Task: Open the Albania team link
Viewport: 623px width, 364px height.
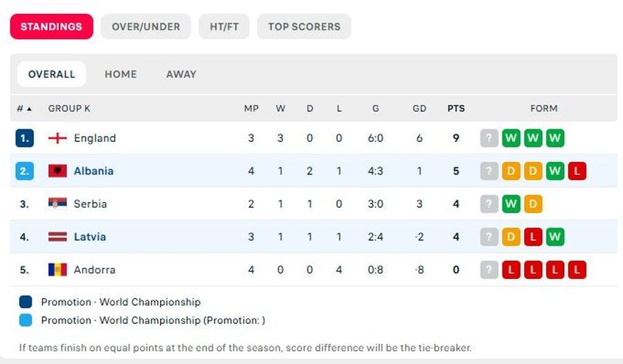Action: pos(93,171)
